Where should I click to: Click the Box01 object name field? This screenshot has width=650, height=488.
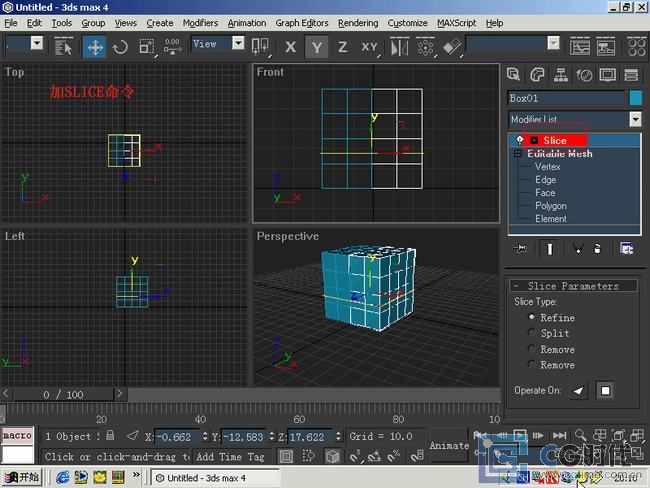click(566, 98)
